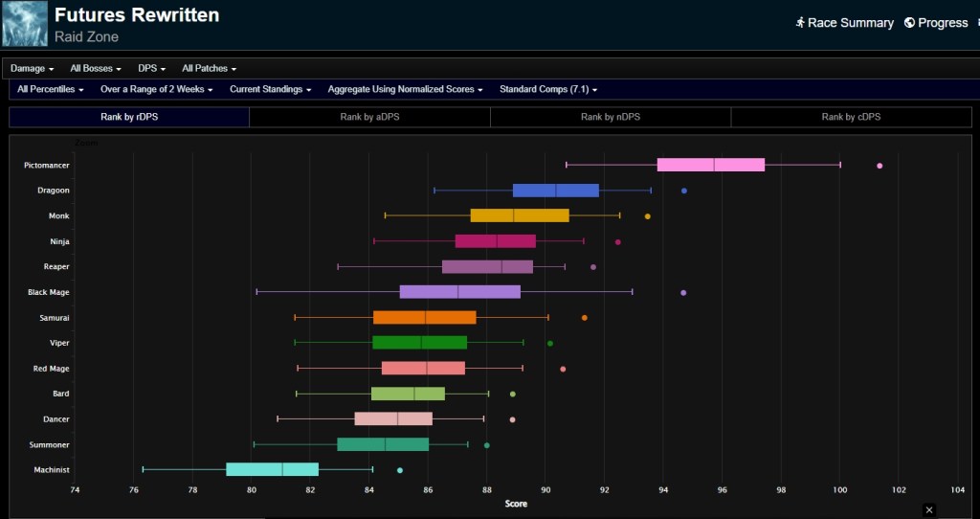Open the All Percentiles filter dropdown
This screenshot has height=519, width=980.
click(x=51, y=89)
